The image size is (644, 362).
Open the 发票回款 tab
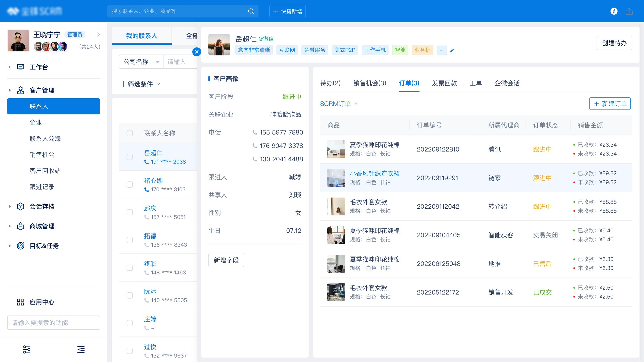(x=444, y=83)
